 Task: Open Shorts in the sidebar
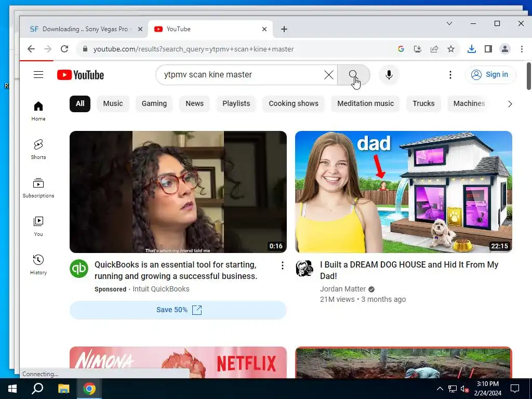38,150
